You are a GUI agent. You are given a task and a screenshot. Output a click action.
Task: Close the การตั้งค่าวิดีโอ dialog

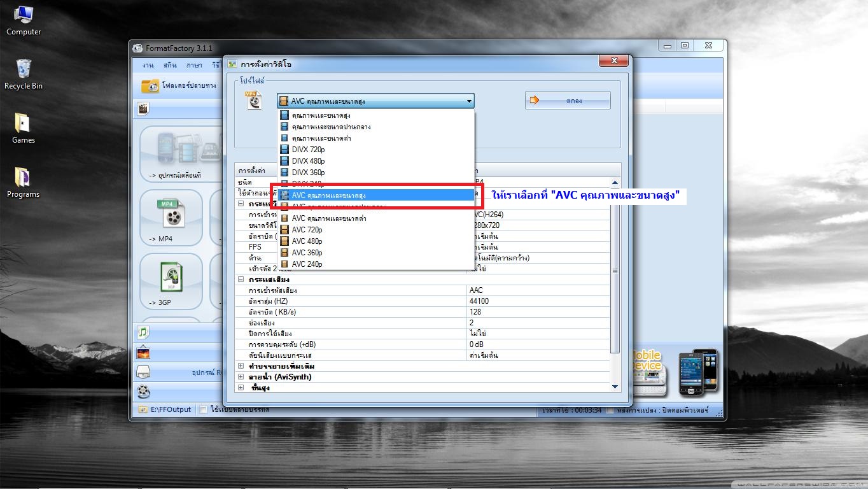[x=614, y=60]
